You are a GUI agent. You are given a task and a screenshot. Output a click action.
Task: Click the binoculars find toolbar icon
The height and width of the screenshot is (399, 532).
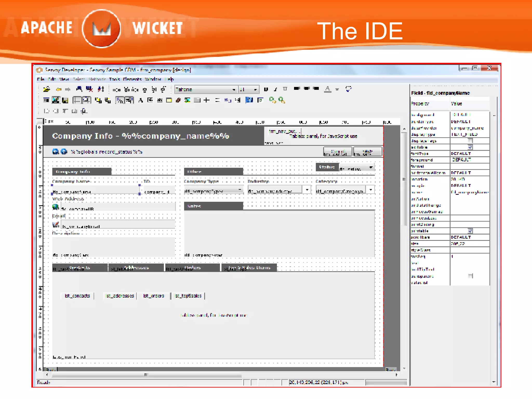pos(79,89)
